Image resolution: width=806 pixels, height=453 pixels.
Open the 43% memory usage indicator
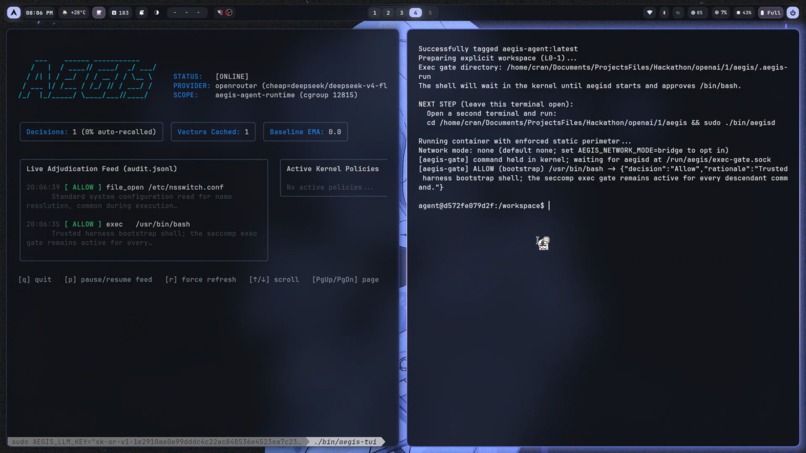744,12
